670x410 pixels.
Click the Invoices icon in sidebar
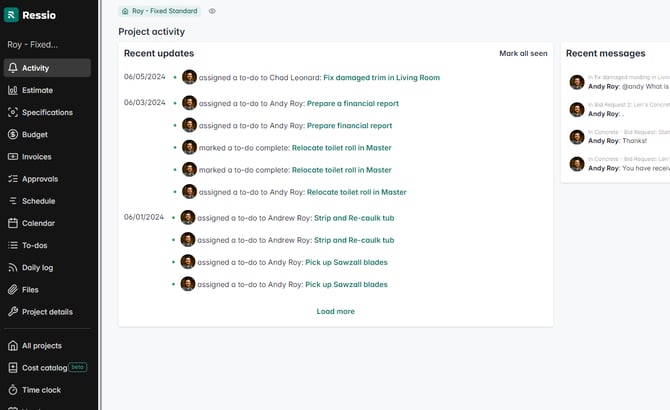[13, 157]
